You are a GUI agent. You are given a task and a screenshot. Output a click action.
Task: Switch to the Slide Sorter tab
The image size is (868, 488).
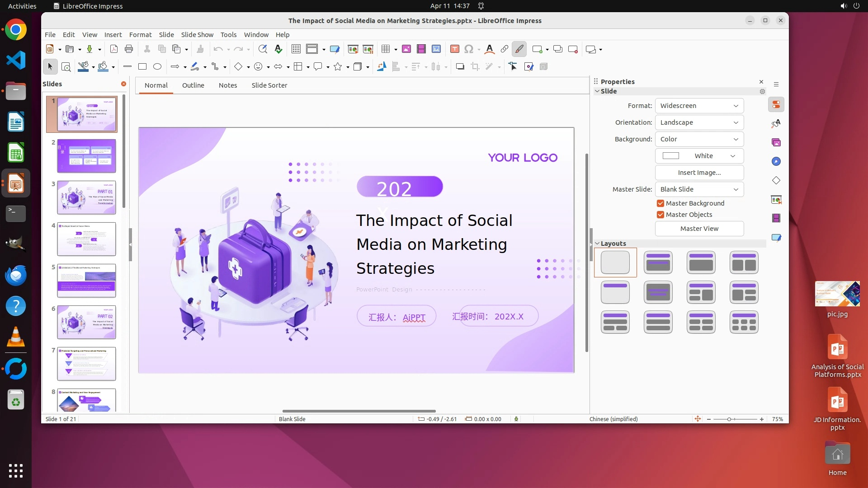(x=269, y=85)
